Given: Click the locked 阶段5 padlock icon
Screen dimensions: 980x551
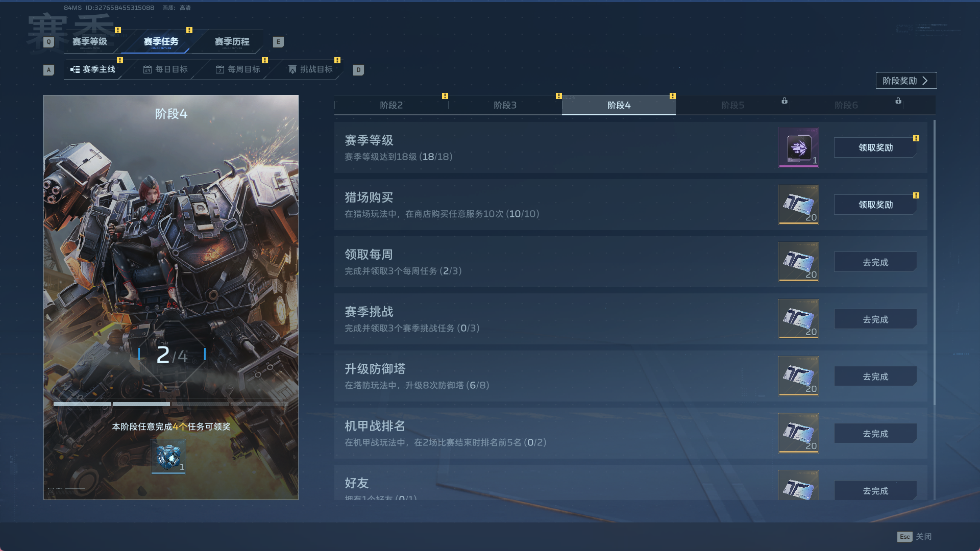Looking at the screenshot, I should point(785,101).
